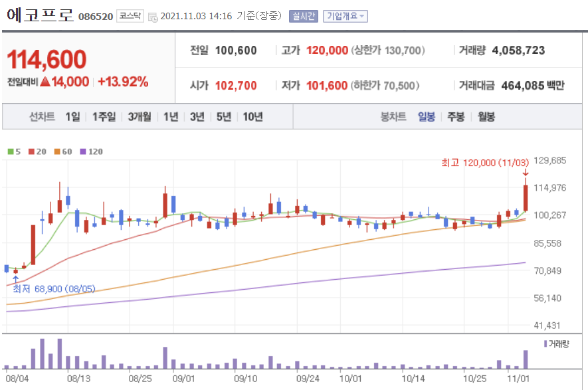Click the 70,849 price axis label
588x390 pixels.
click(x=547, y=270)
